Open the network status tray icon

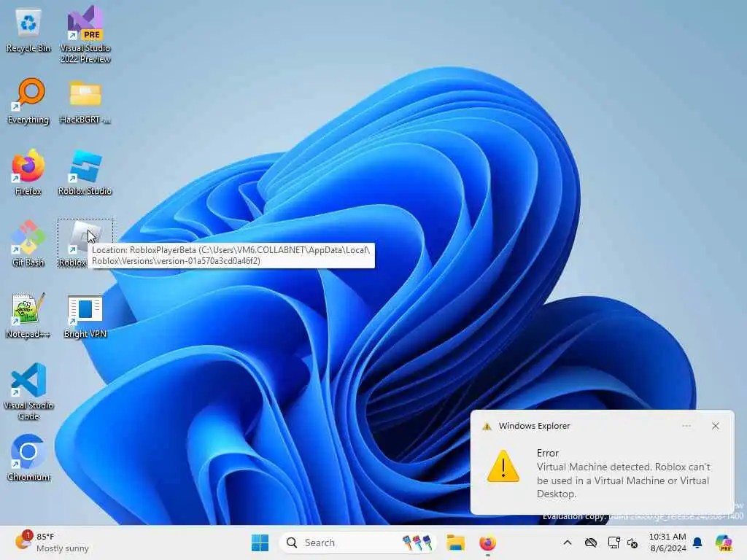[x=614, y=542]
